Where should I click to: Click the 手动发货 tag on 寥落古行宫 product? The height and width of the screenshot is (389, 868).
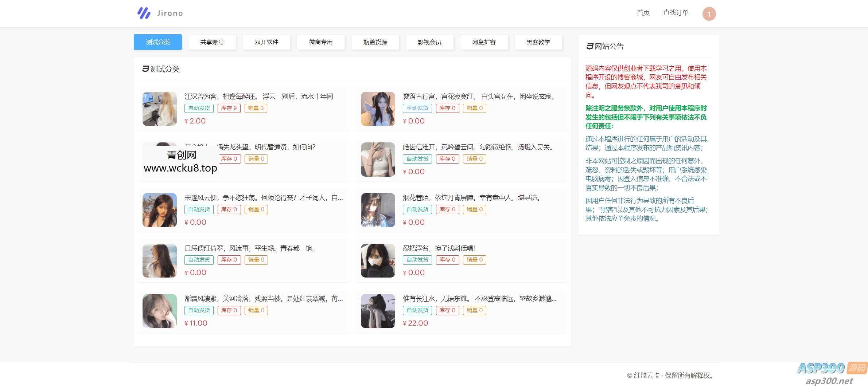(x=417, y=108)
